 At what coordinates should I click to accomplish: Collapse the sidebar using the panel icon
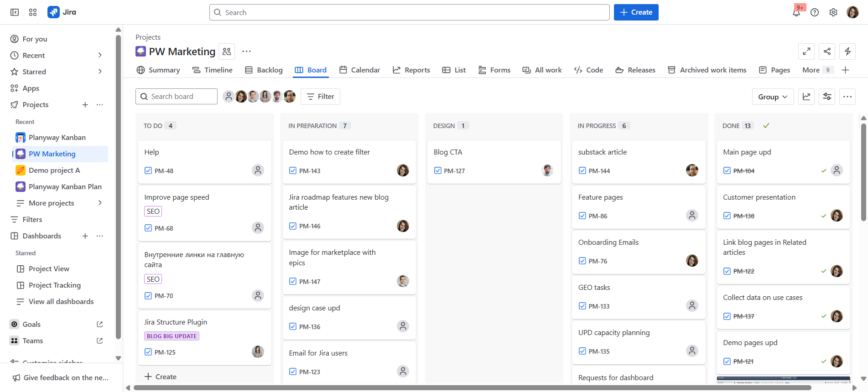(x=15, y=12)
